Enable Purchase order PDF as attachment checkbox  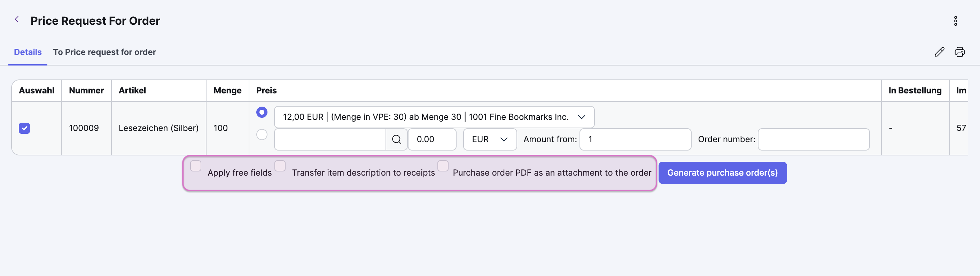(x=443, y=166)
